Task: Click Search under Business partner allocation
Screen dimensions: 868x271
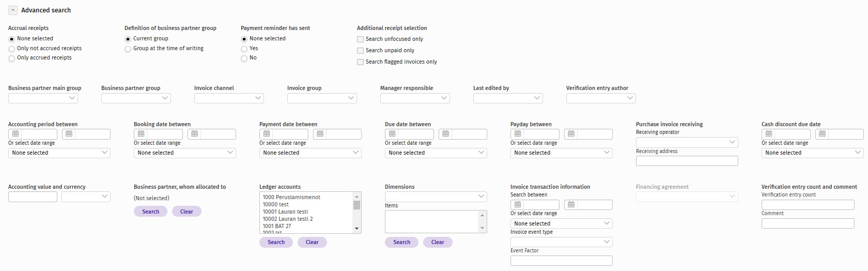Action: click(x=150, y=212)
